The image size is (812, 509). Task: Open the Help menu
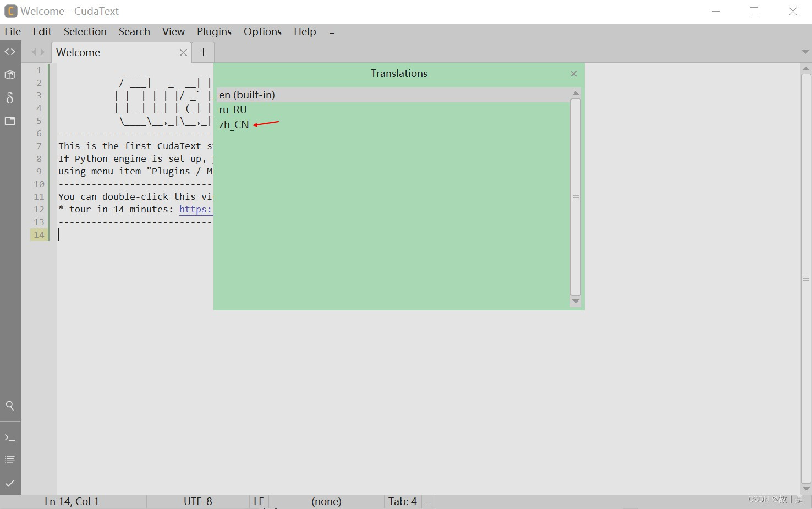click(x=305, y=32)
